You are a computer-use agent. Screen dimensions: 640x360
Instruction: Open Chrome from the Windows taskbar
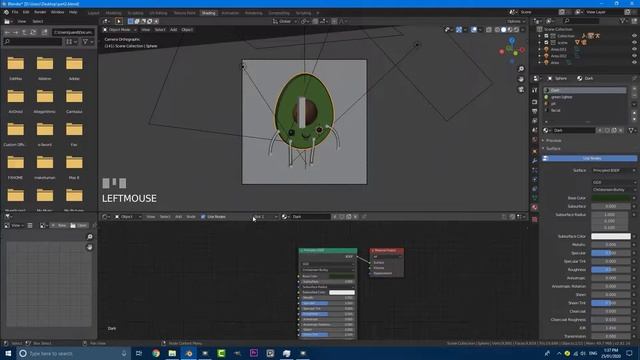[156, 353]
